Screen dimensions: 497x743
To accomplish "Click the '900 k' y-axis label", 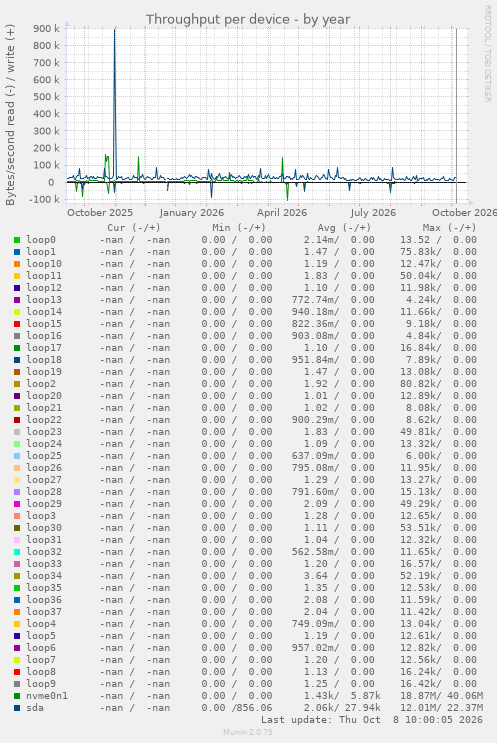I will click(46, 29).
